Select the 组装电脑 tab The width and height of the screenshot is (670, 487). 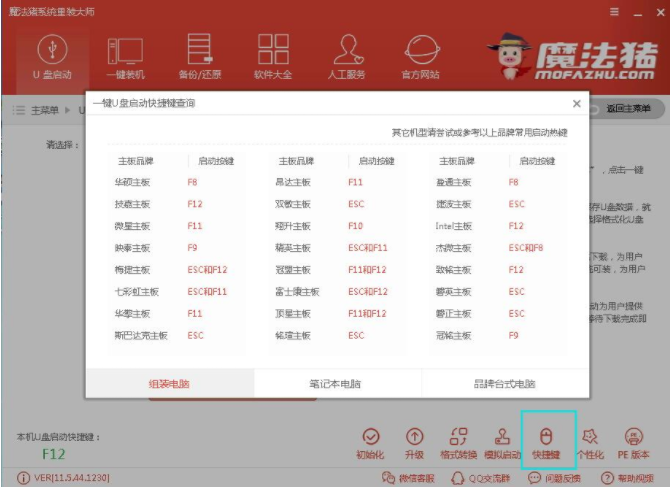[x=169, y=384]
